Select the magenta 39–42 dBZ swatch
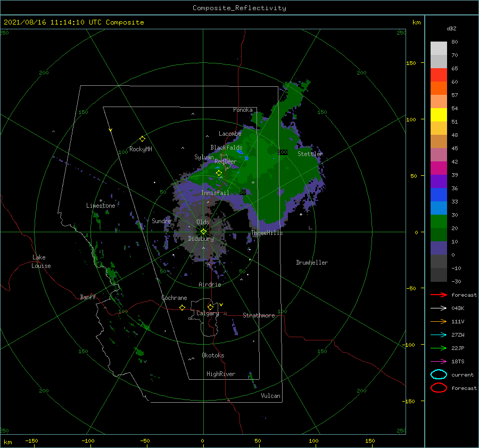 [439, 168]
